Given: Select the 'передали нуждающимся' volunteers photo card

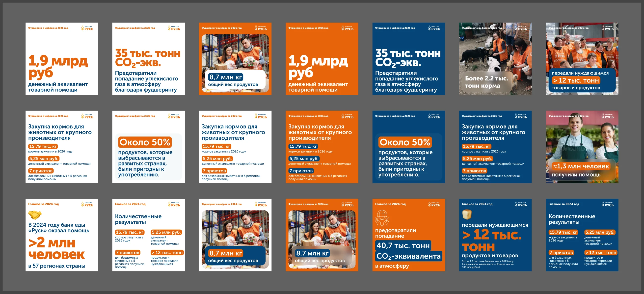Looking at the screenshot, I should click(582, 59).
